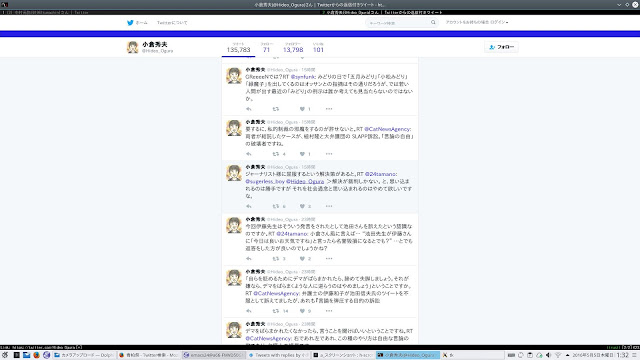Click the ホーム home link
Image resolution: width=640 pixels, height=360 pixels.
(141, 23)
